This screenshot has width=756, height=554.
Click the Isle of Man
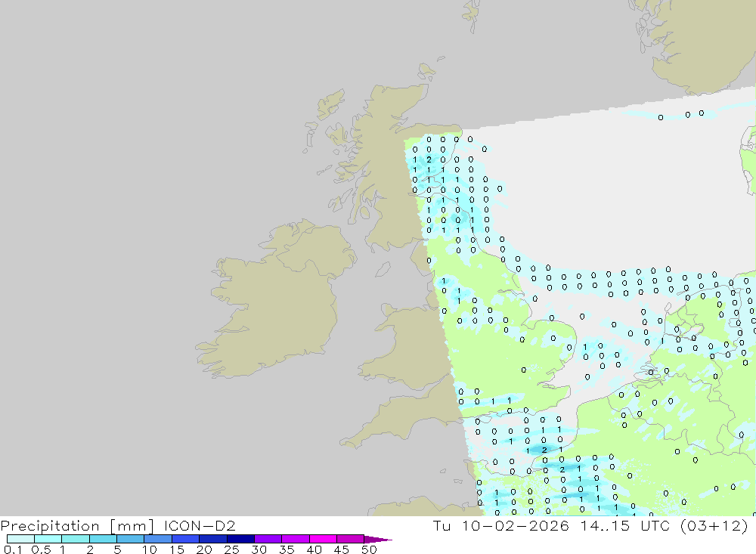click(x=383, y=269)
